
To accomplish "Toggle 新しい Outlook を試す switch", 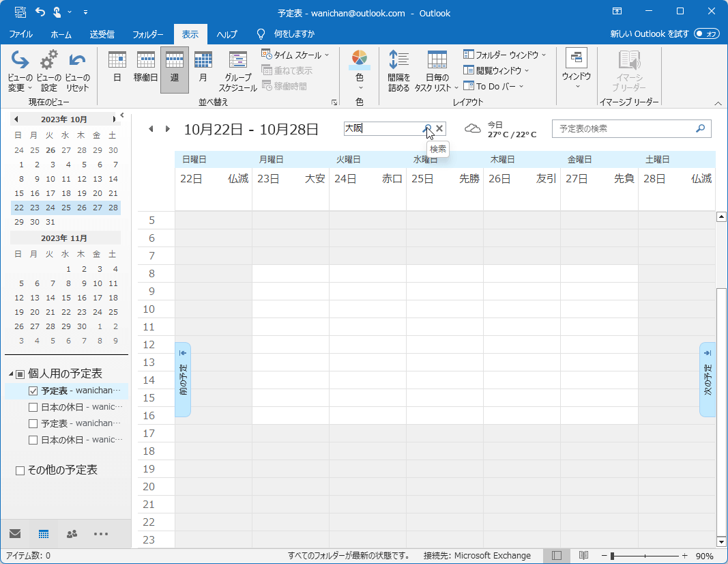I will 706,34.
